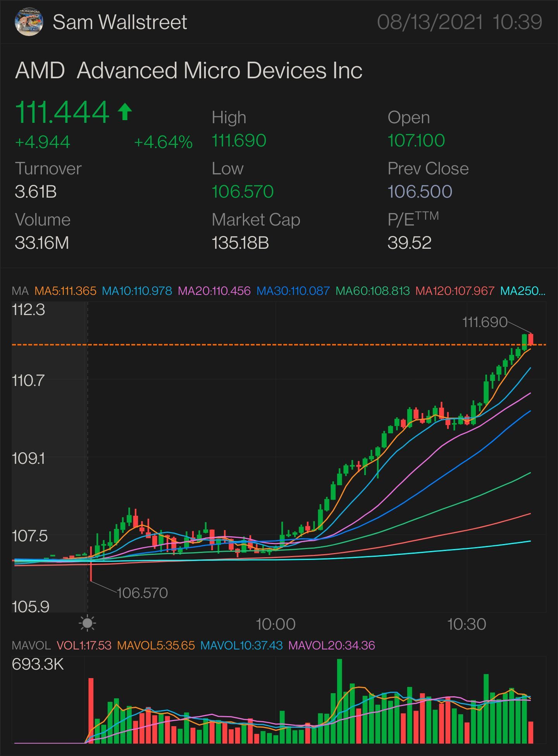This screenshot has height=756, width=558.
Task: Select the VOL1:17.53 volume label
Action: tap(84, 645)
